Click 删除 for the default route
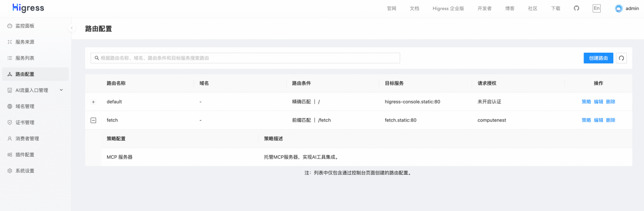 coord(610,101)
